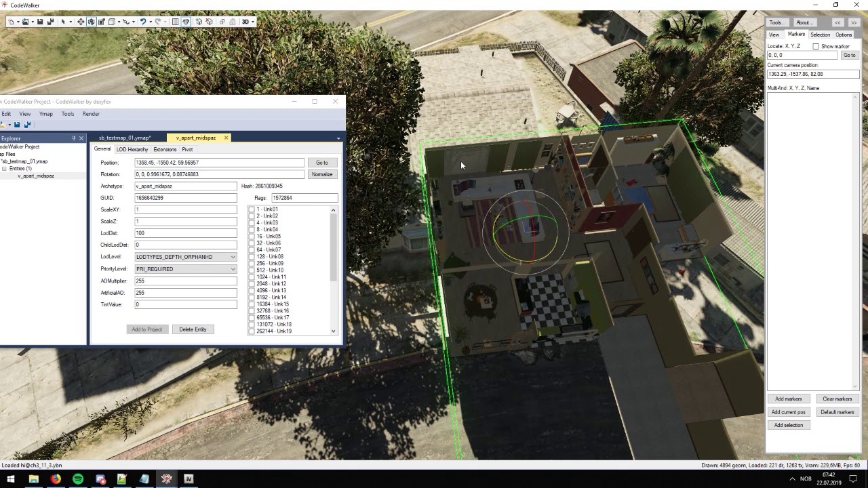The height and width of the screenshot is (488, 868).
Task: Check the '2048 - Unk12' flag
Action: [x=252, y=284]
